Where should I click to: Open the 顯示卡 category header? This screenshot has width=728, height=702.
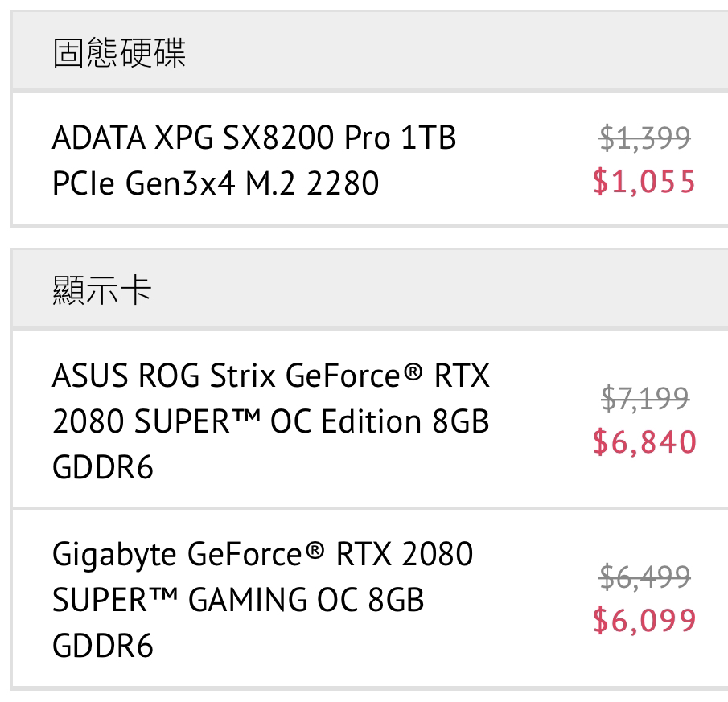coord(370,289)
